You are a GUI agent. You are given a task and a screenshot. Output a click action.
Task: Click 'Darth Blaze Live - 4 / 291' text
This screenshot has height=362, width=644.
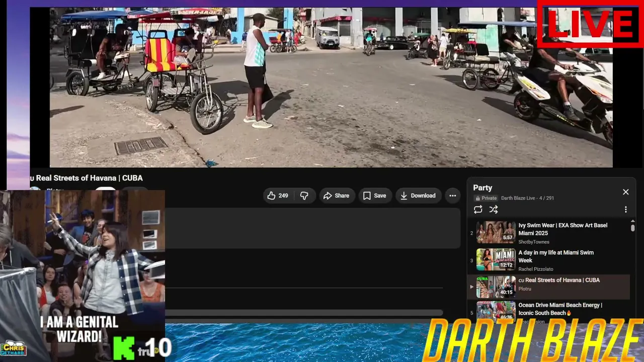527,198
